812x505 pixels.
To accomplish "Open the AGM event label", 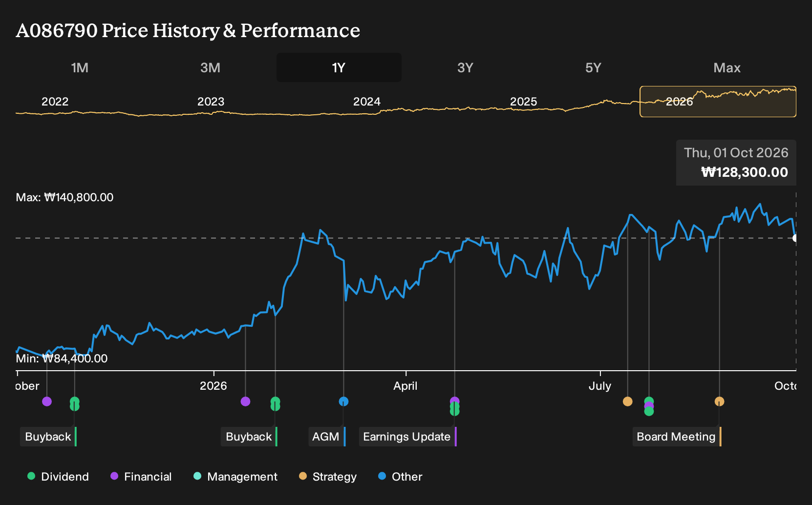I will (x=327, y=437).
